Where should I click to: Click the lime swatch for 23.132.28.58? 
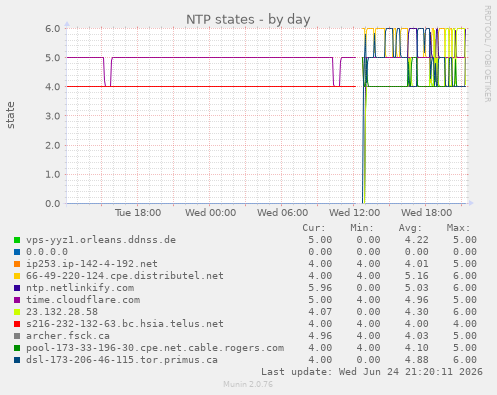click(x=17, y=312)
